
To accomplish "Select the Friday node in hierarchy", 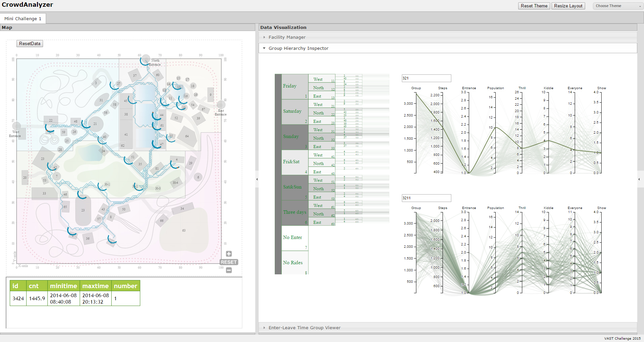I will (295, 87).
